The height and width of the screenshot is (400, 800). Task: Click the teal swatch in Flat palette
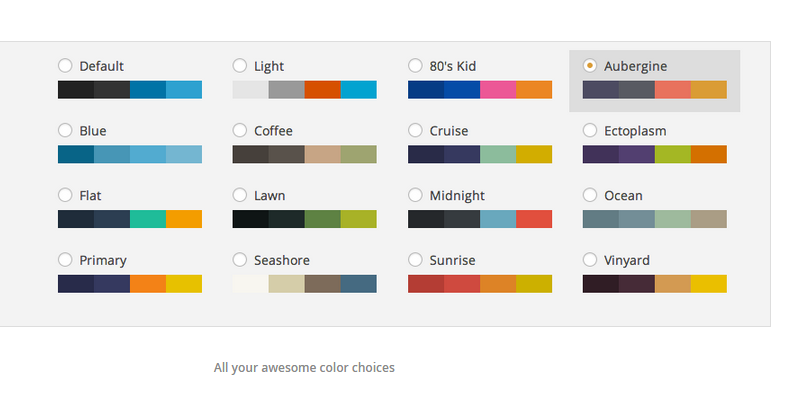pyautogui.click(x=148, y=219)
